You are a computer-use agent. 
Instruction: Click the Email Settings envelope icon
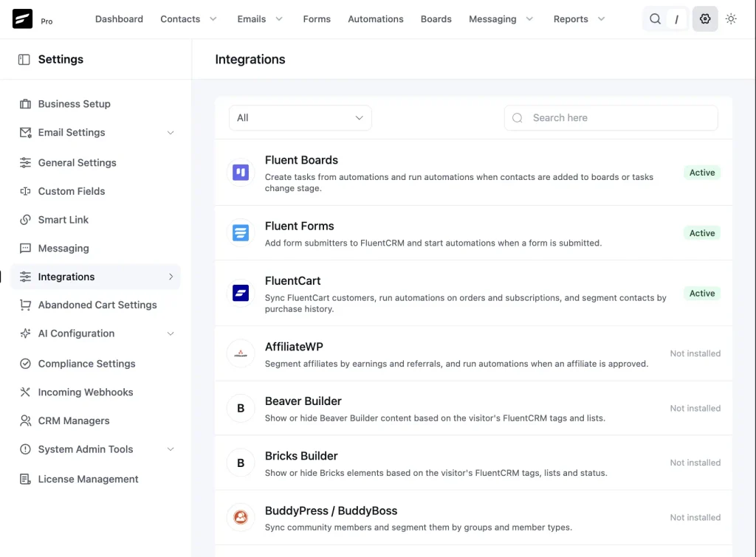click(x=25, y=133)
